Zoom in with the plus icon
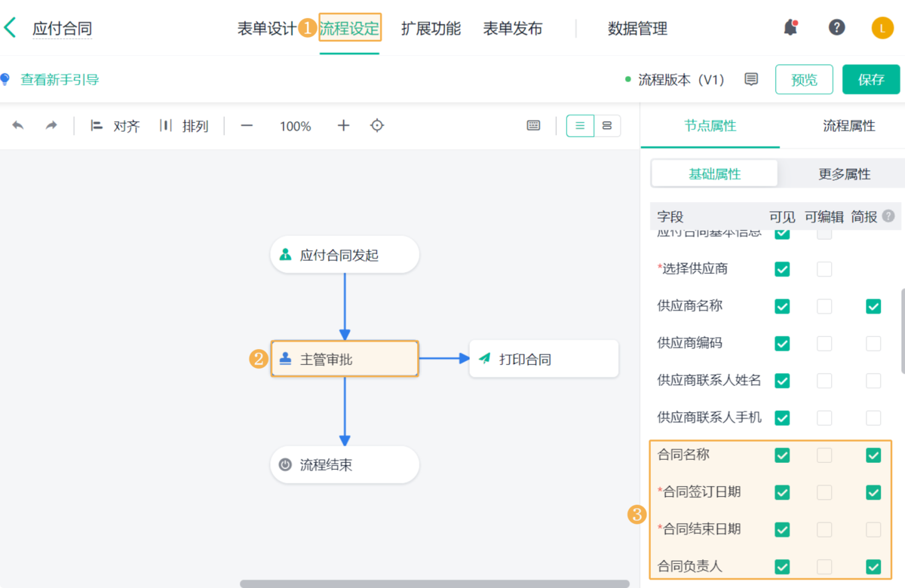Image resolution: width=905 pixels, height=588 pixels. (x=344, y=126)
